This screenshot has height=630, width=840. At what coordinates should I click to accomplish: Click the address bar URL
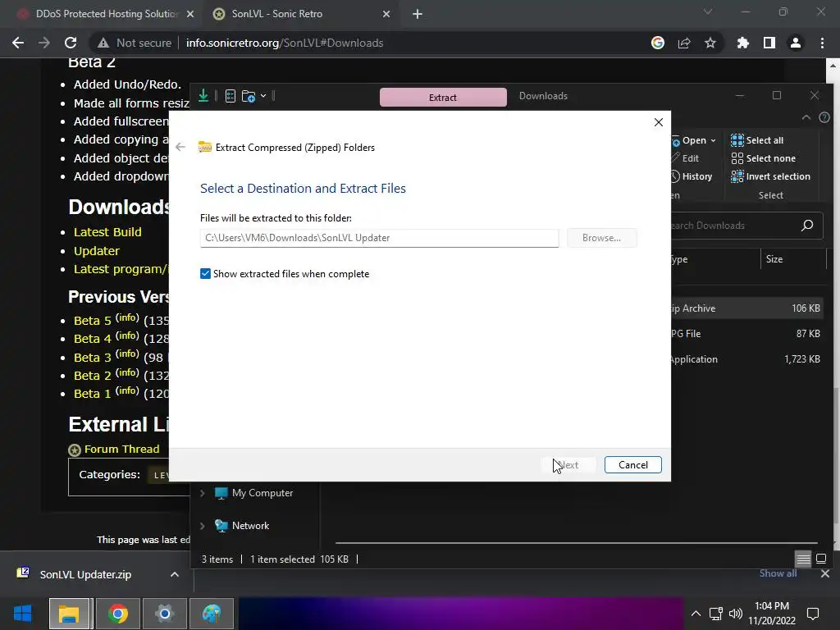285,43
